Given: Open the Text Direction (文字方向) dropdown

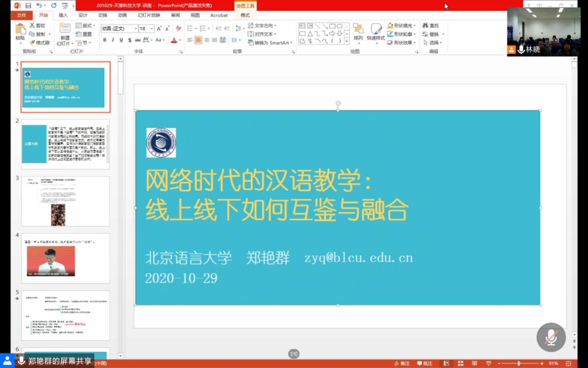Looking at the screenshot, I should pos(262,26).
